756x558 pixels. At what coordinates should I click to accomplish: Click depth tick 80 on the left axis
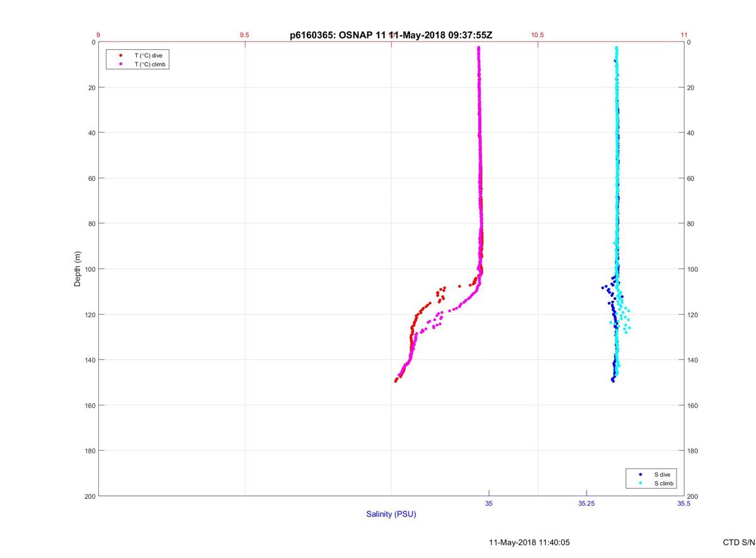point(91,224)
